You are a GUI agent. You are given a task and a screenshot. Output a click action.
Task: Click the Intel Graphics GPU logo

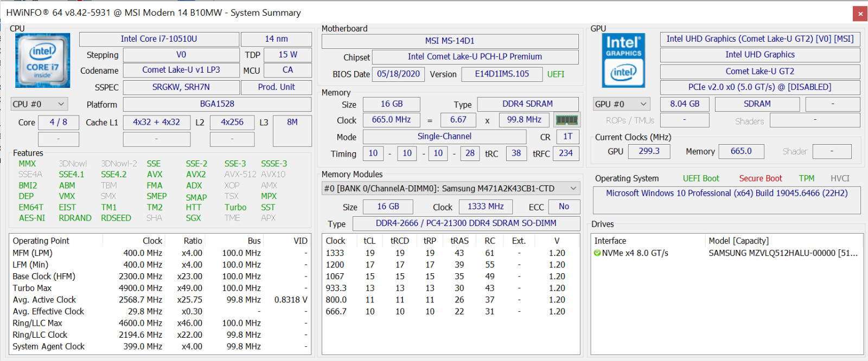coord(623,60)
